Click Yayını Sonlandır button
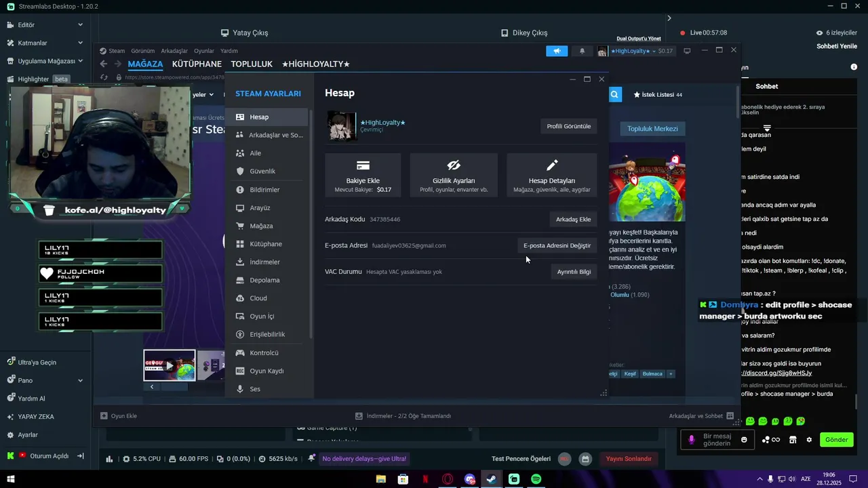Screen dimensions: 868x488 coord(629,459)
